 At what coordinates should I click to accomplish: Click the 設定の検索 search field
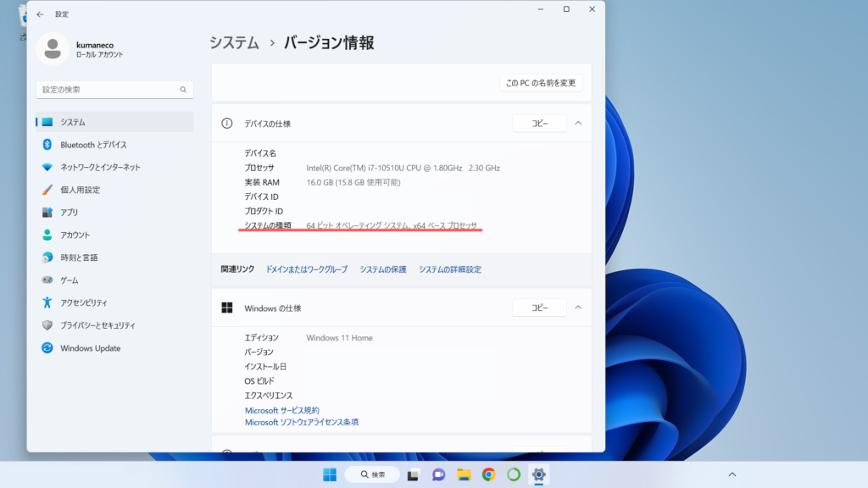114,90
